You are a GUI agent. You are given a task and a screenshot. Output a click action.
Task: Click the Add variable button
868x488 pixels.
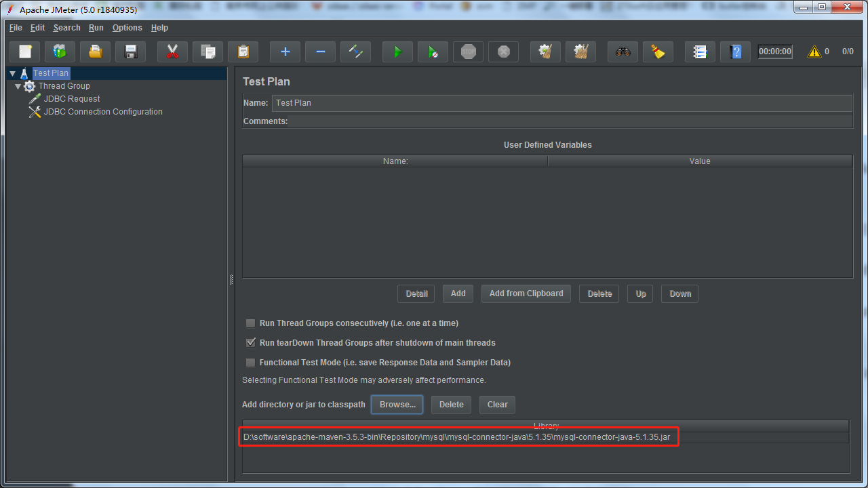458,293
